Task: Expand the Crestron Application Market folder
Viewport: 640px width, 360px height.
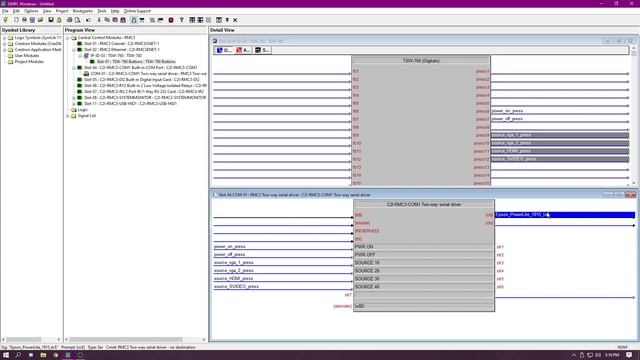Action: tap(4, 50)
